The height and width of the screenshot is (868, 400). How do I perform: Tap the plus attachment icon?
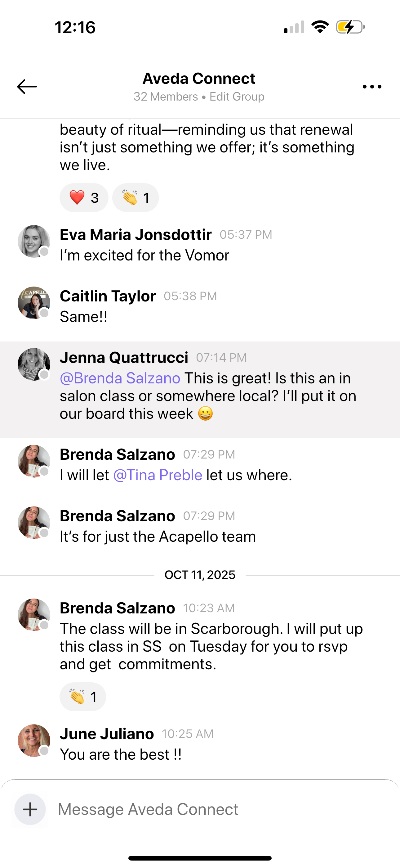[x=30, y=809]
